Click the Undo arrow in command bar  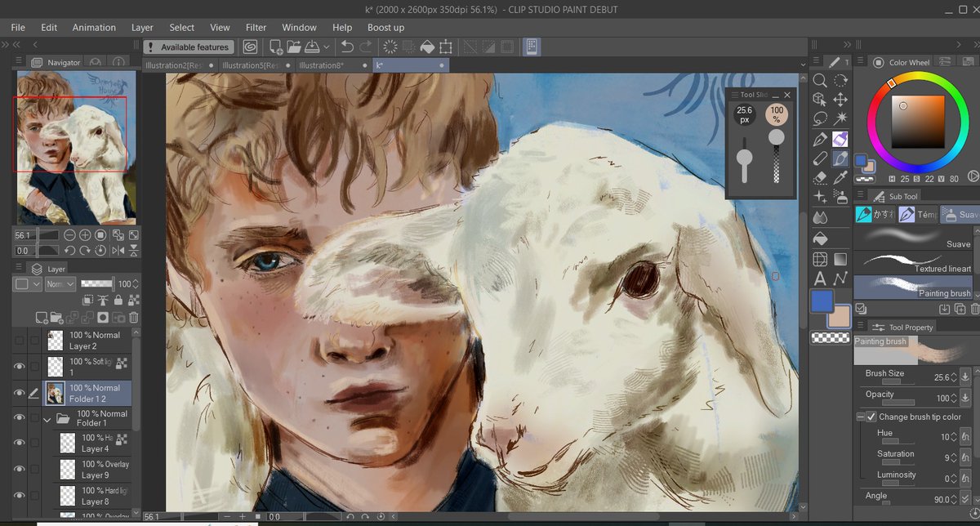pos(346,47)
